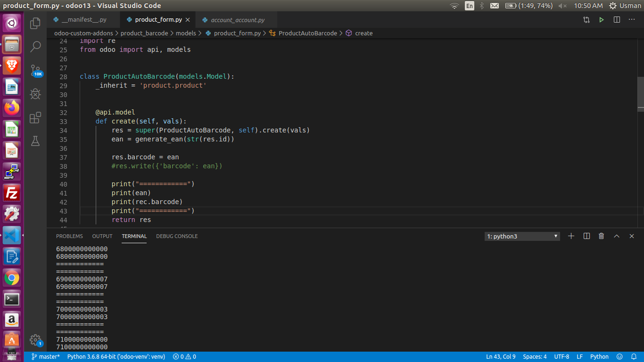Image resolution: width=644 pixels, height=362 pixels.
Task: Open the notifications bell
Action: point(634,357)
